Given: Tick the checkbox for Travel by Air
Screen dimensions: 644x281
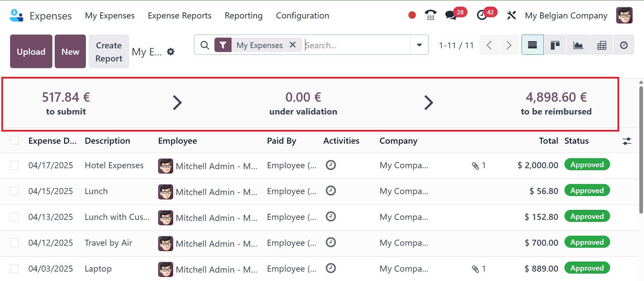Looking at the screenshot, I should pos(14,243).
